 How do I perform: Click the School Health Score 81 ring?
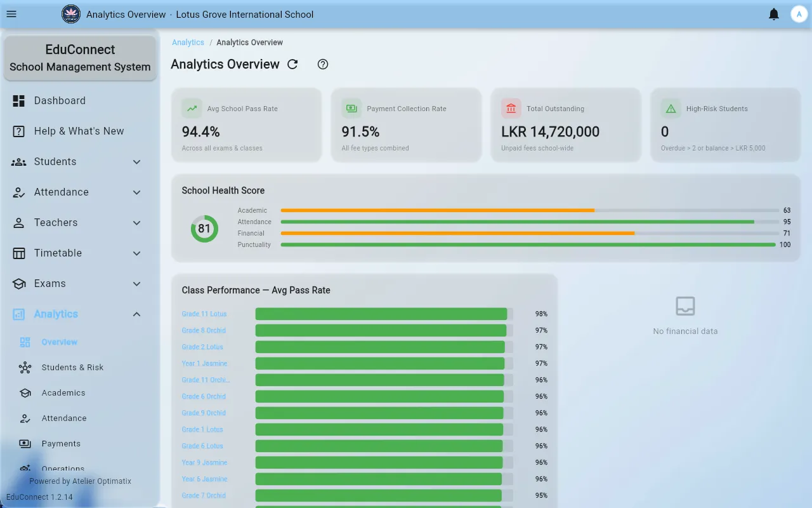pyautogui.click(x=204, y=229)
